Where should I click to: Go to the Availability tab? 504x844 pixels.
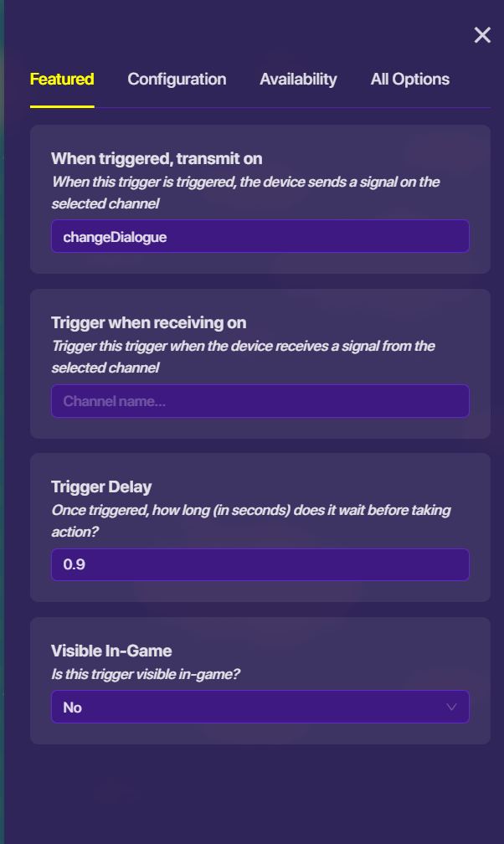coord(298,80)
